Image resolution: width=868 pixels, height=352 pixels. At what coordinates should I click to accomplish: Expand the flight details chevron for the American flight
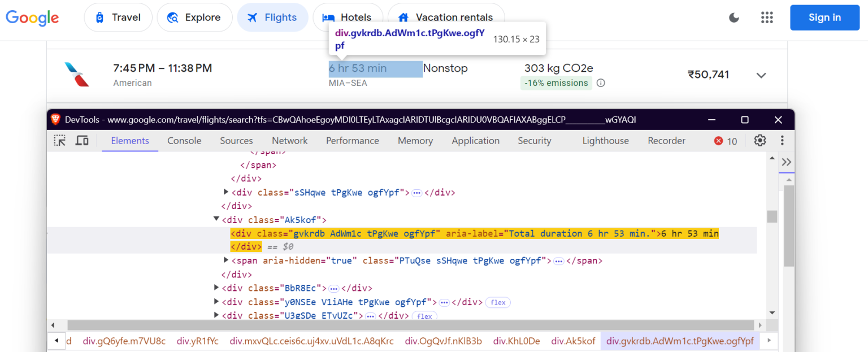pos(761,74)
